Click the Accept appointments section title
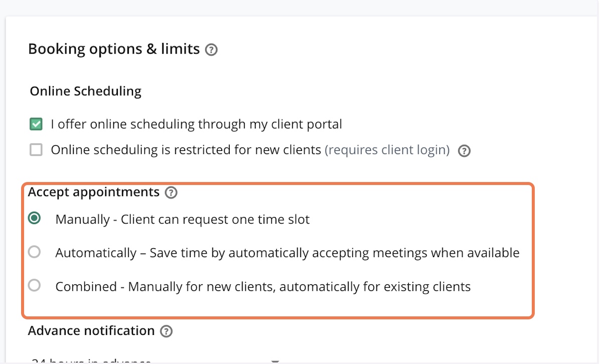 94,192
